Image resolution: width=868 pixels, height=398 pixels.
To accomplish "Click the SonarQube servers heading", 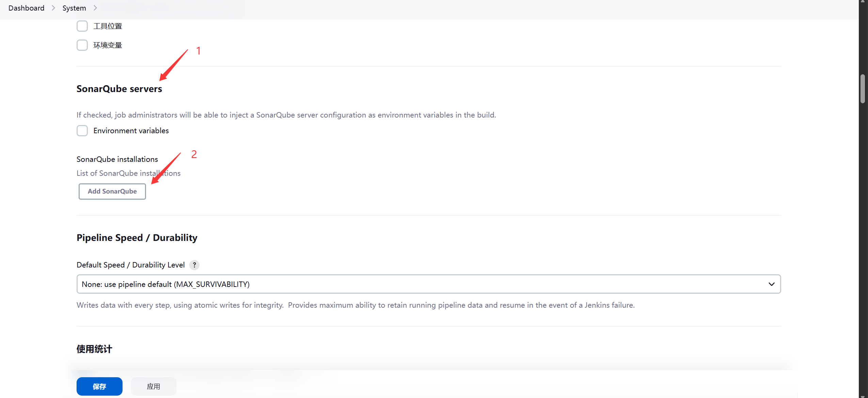I will [119, 89].
